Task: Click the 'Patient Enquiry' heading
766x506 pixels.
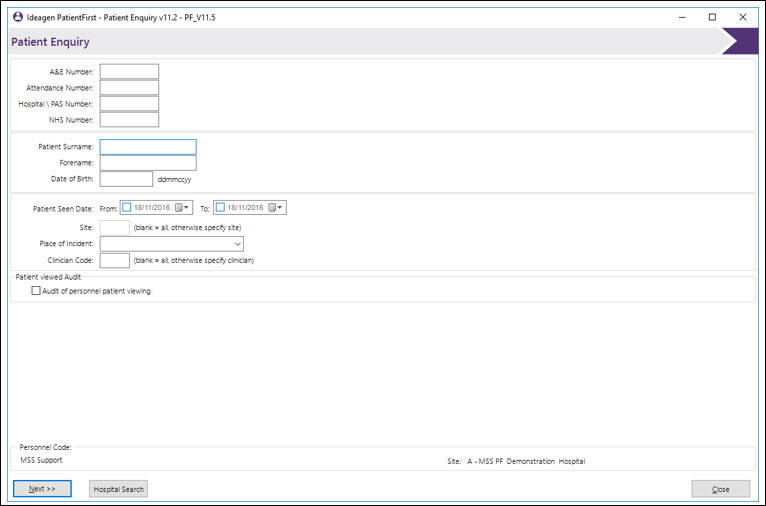Action: point(50,42)
